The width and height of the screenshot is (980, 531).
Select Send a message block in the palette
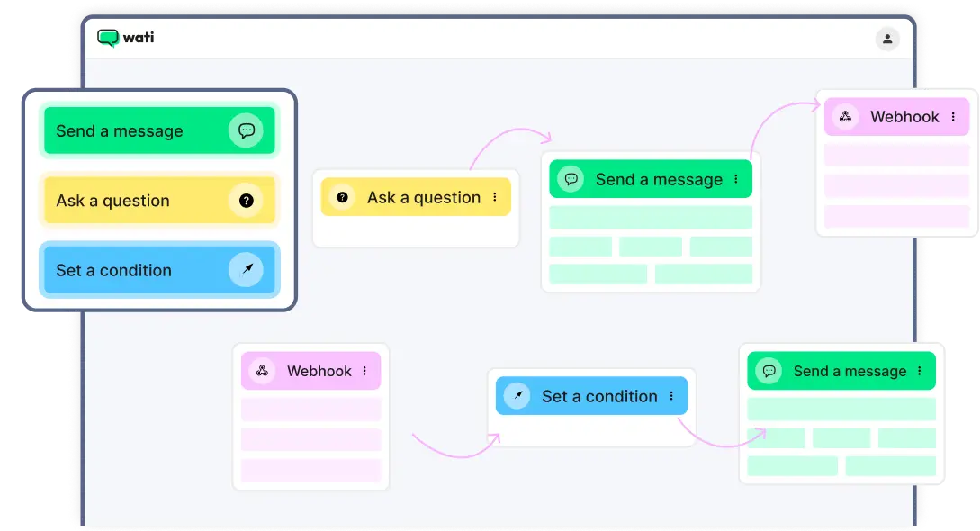coord(159,130)
